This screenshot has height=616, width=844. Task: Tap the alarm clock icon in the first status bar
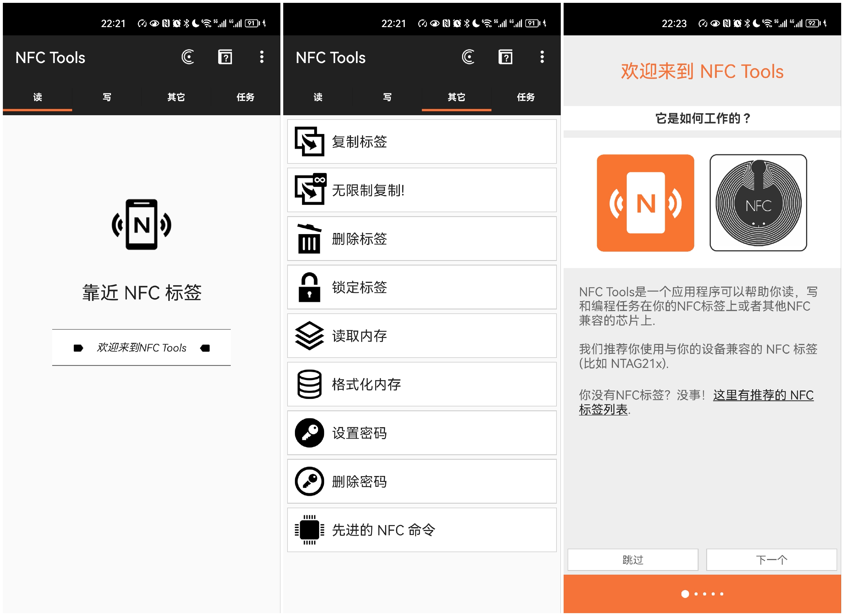[177, 23]
